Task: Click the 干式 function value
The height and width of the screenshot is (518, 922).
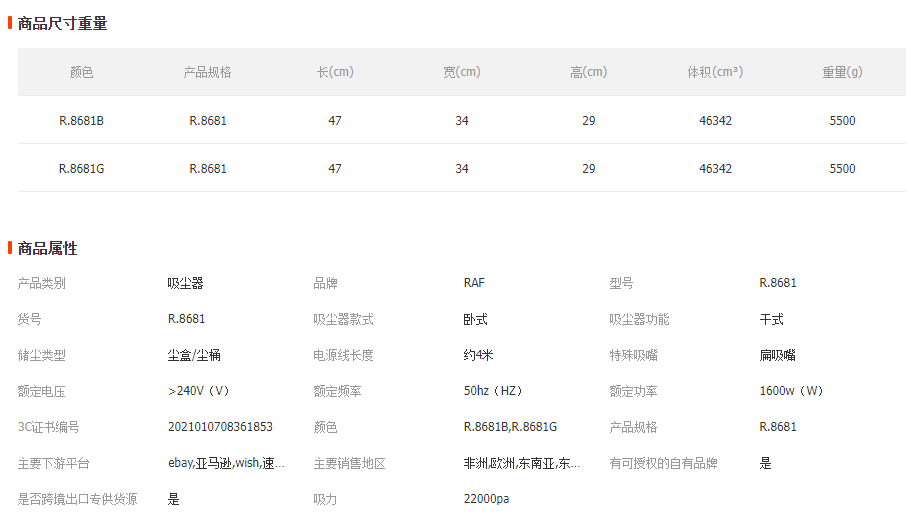Action: click(x=771, y=319)
